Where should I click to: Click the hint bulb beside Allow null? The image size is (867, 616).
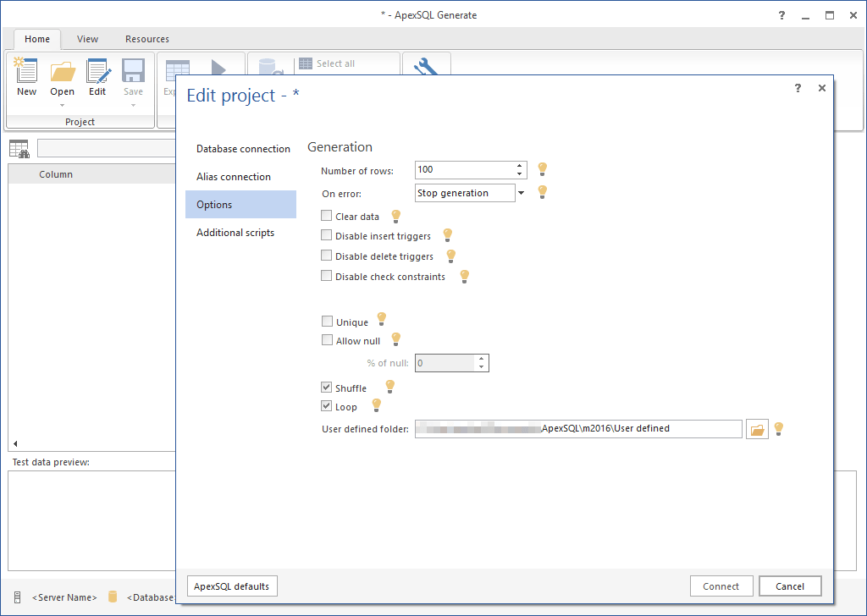point(395,339)
